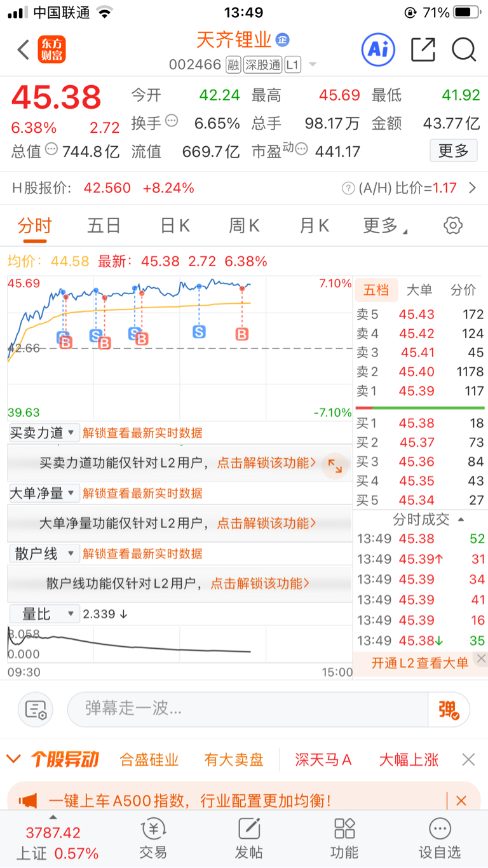Toggle the 弹 bullet comments switch

point(449,710)
